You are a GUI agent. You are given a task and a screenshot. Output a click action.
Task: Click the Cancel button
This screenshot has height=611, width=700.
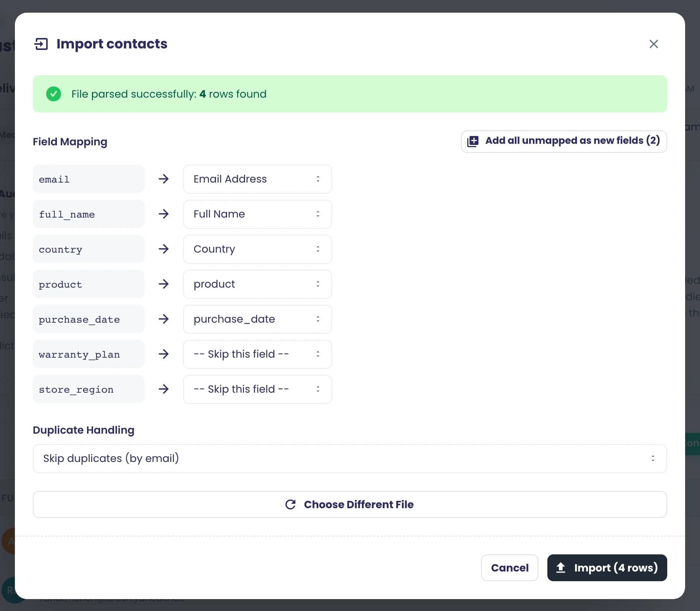click(x=509, y=568)
